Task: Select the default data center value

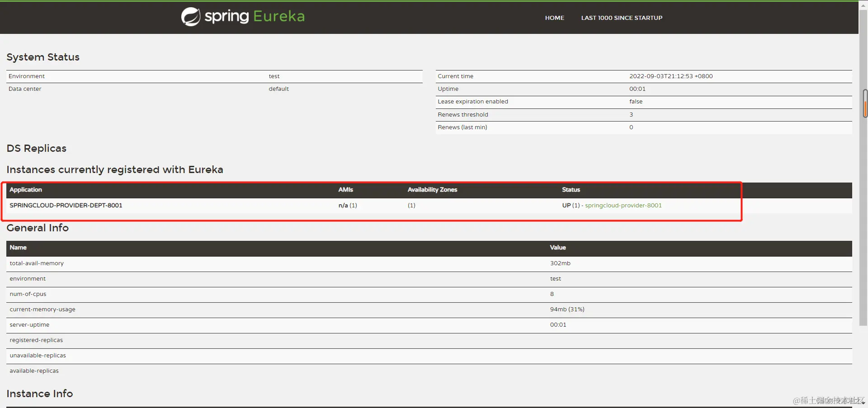Action: click(x=278, y=89)
